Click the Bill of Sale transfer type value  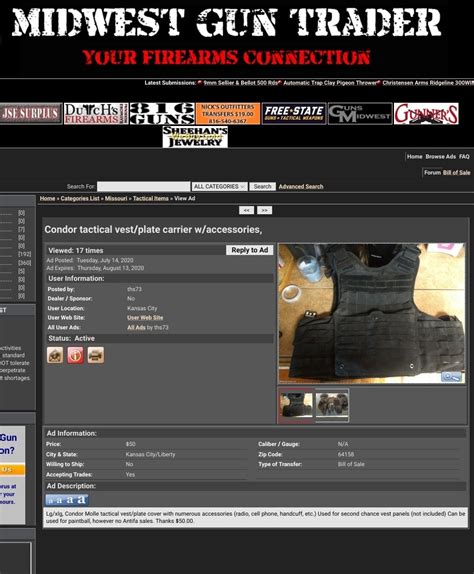351,464
